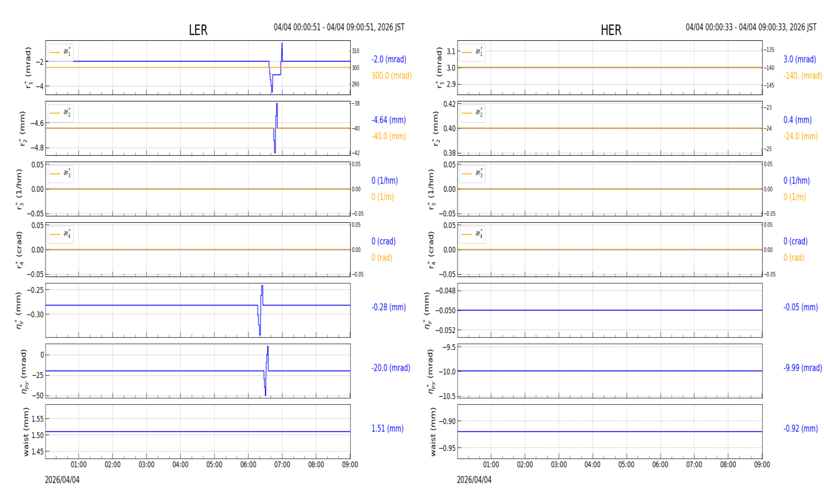Viewport: 824px width, 504px height.
Task: Click the LER panel title
Action: point(198,30)
